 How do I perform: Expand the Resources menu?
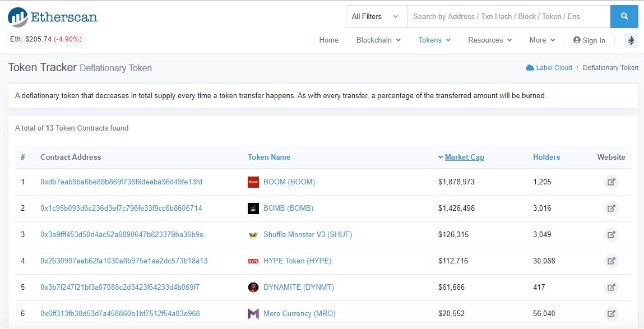point(490,40)
